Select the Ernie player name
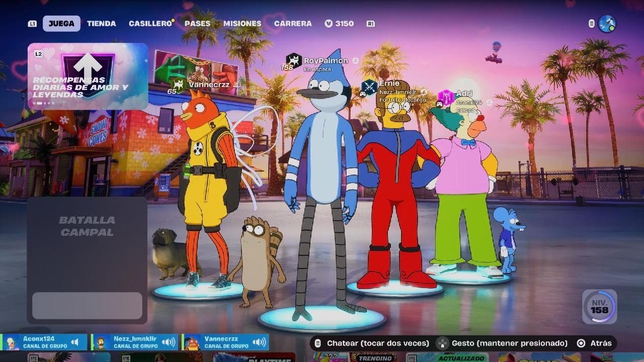The width and height of the screenshot is (644, 362). (389, 83)
